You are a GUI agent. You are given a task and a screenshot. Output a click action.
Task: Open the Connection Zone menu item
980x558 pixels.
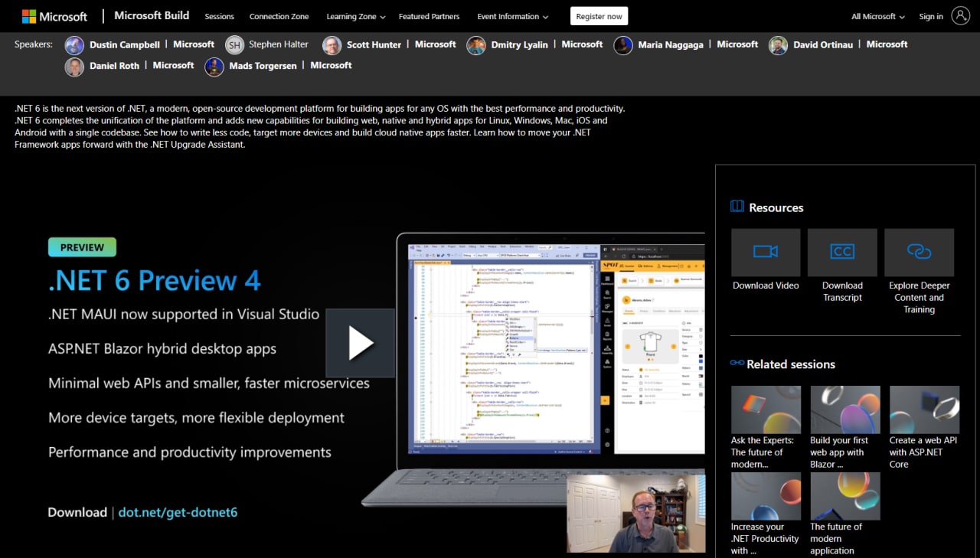pos(279,16)
